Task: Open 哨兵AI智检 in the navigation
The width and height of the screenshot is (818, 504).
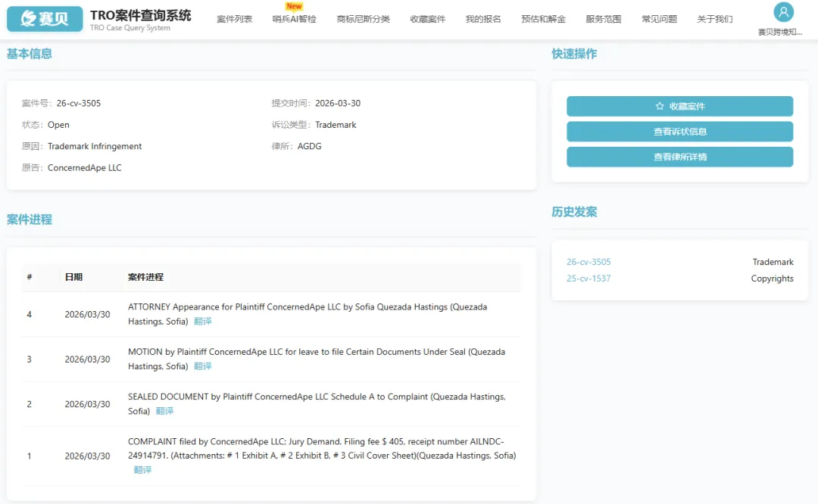Action: pos(294,19)
